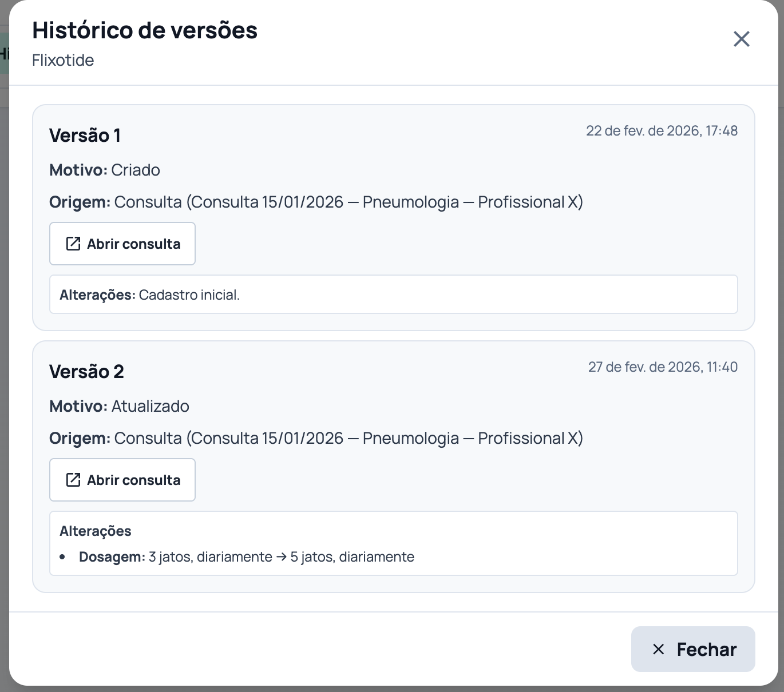Open consultation from Versão 1 card

[x=122, y=244]
